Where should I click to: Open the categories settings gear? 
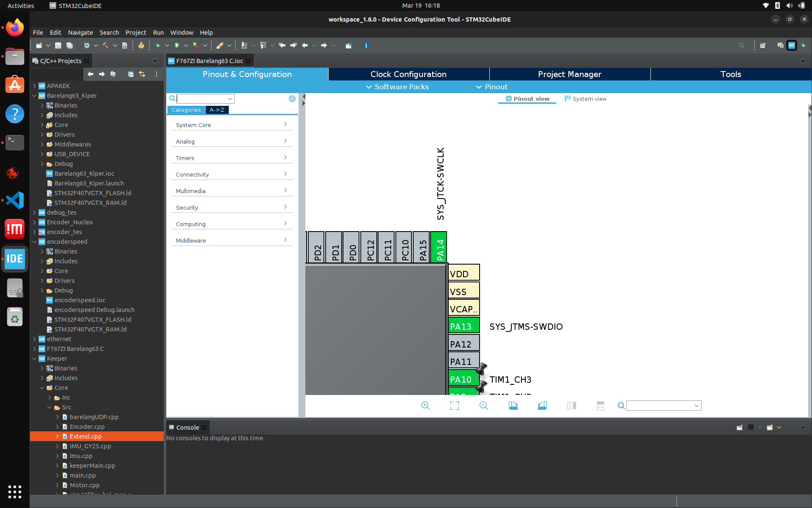click(292, 99)
